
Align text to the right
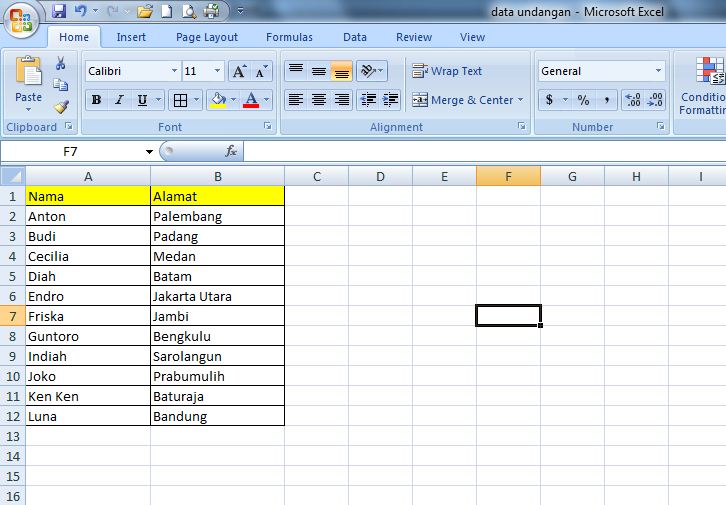coord(341,100)
